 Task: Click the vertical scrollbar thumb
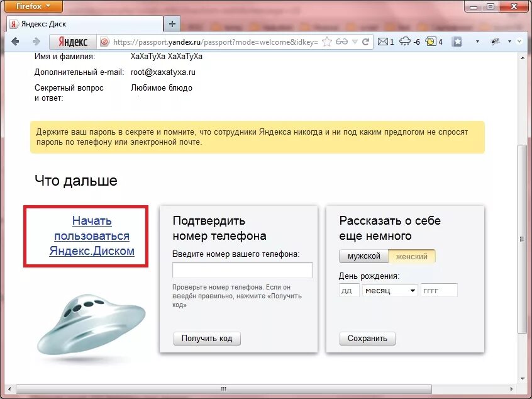(x=522, y=239)
